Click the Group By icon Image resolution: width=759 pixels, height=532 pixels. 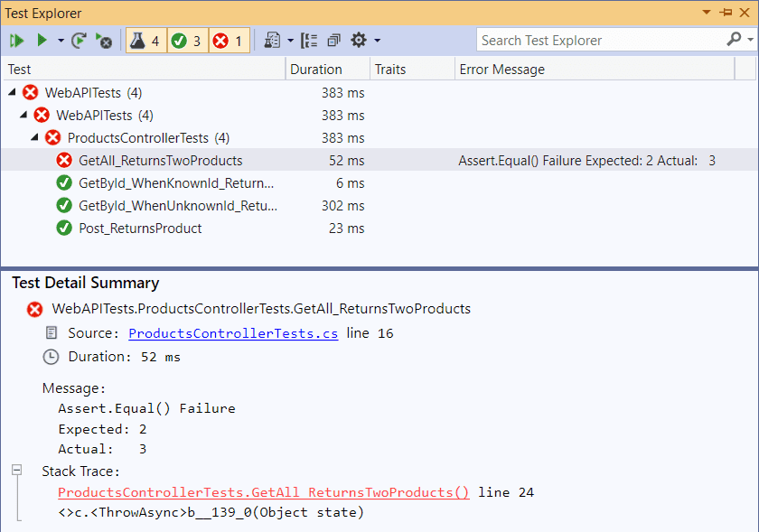[309, 41]
